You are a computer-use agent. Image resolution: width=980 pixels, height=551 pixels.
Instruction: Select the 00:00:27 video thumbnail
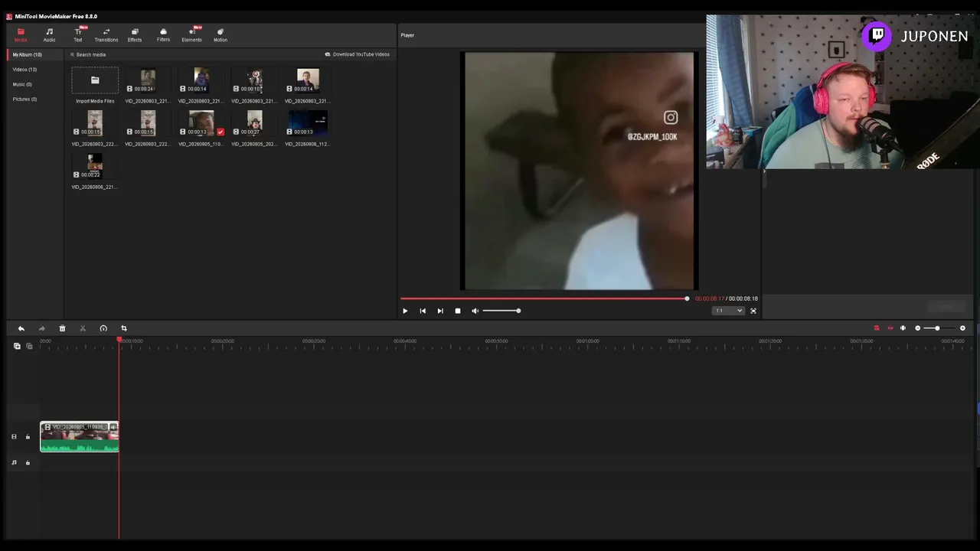(x=255, y=123)
